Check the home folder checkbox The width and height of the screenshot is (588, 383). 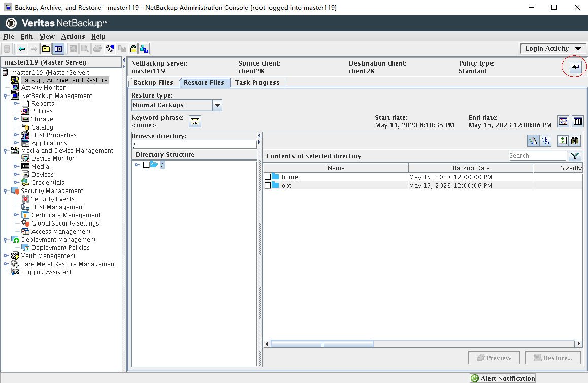coord(268,177)
